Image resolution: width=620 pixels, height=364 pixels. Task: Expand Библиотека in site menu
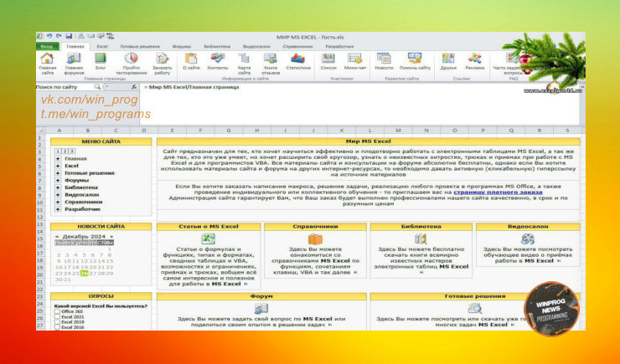pos(58,187)
